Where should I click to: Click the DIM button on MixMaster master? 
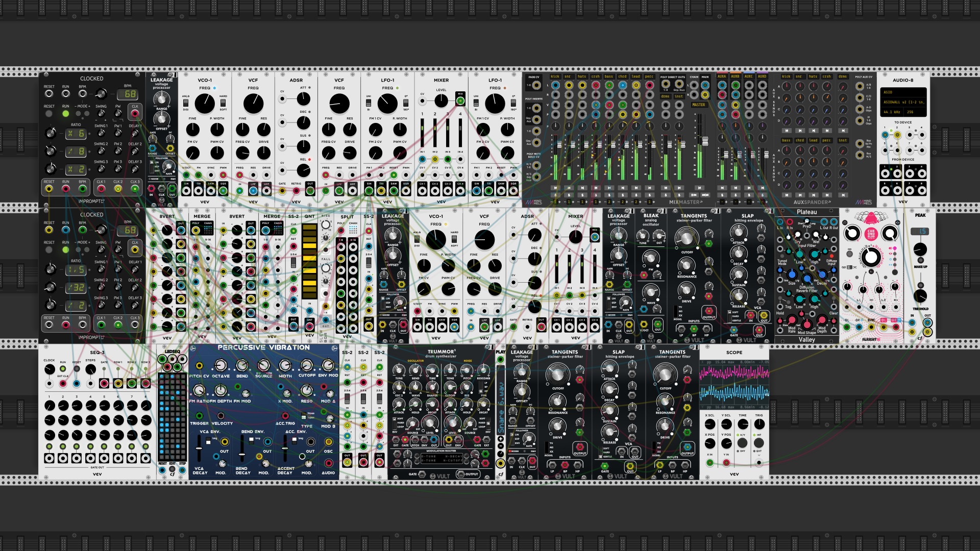coord(694,195)
